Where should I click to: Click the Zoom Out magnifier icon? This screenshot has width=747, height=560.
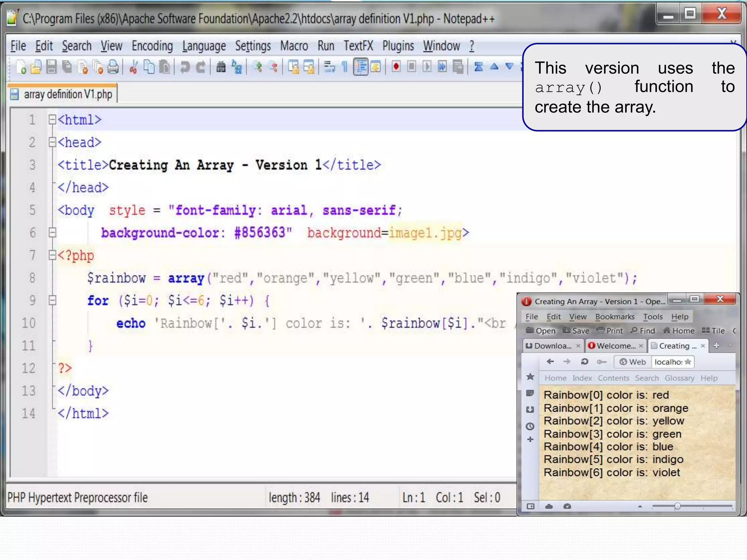pyautogui.click(x=273, y=67)
